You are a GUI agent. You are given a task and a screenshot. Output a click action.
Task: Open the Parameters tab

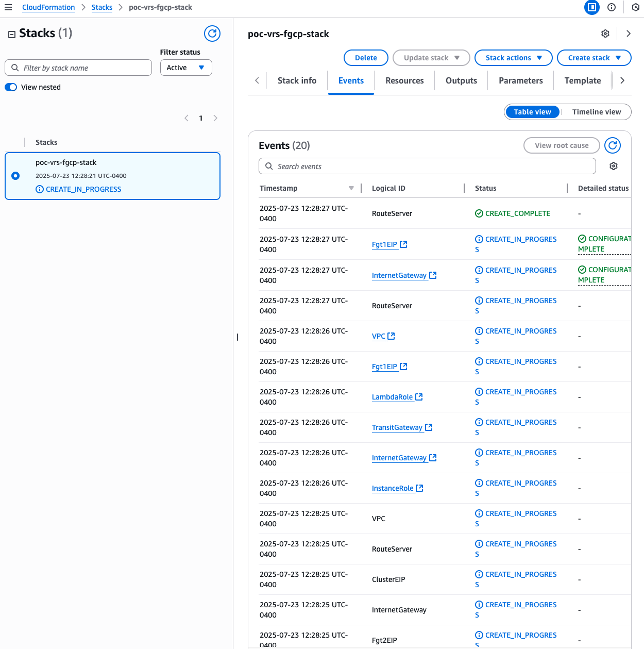point(520,80)
